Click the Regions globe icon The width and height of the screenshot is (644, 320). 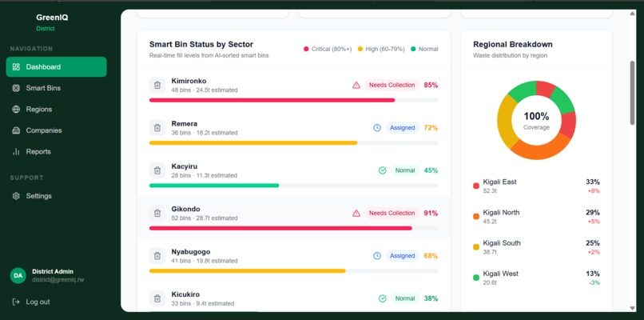[x=16, y=110]
